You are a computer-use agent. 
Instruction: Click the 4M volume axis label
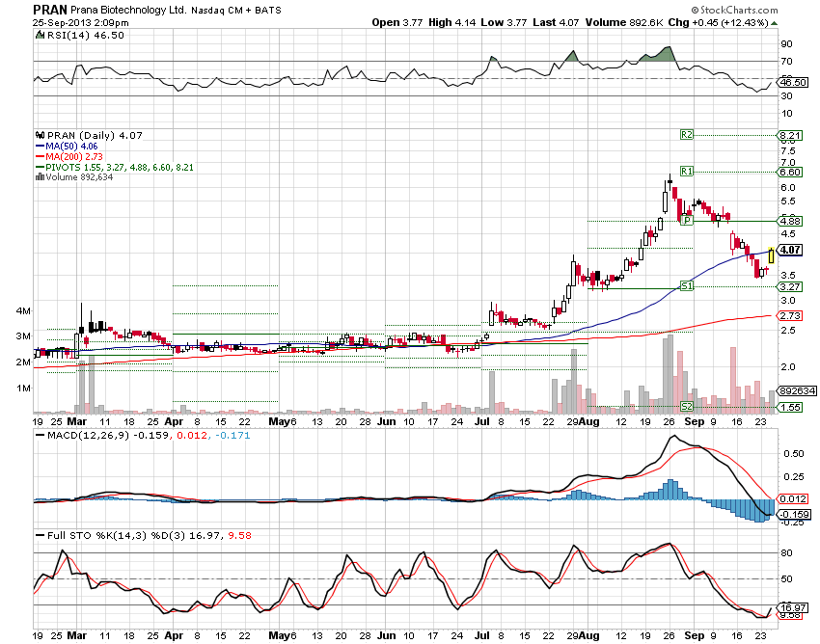pyautogui.click(x=23, y=311)
